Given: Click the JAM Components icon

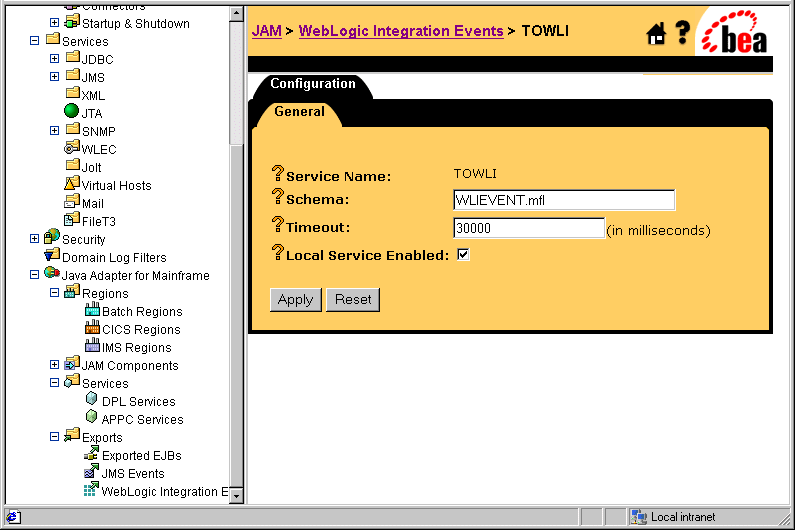Looking at the screenshot, I should pyautogui.click(x=72, y=363).
